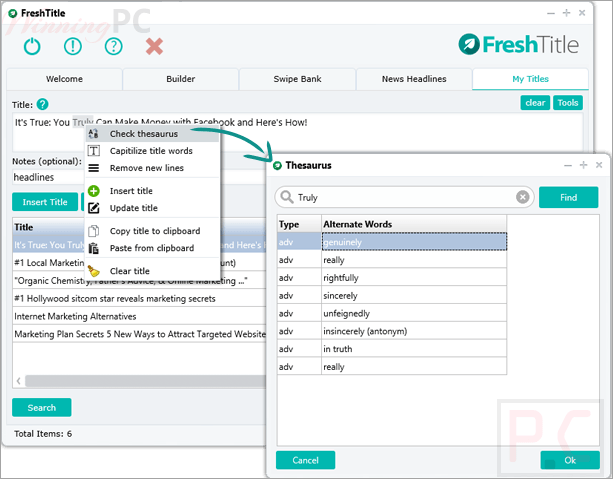The height and width of the screenshot is (479, 613).
Task: Click Find in Thesaurus window
Action: pos(568,197)
